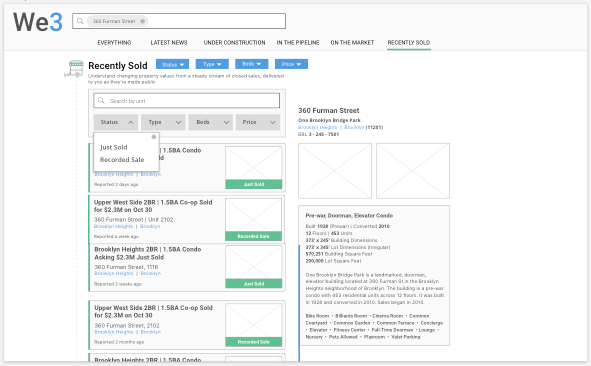This screenshot has height=366, width=591.
Task: Click Reported 2 days ago text
Action: coord(116,184)
